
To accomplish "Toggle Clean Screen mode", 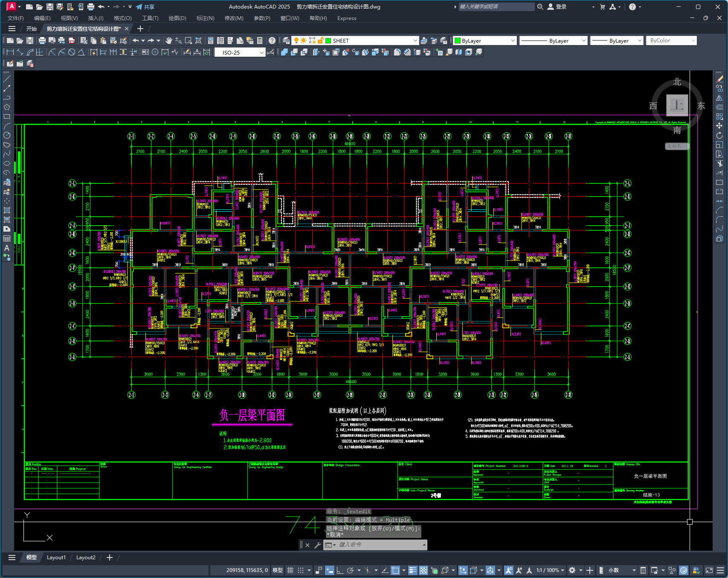I will point(709,570).
